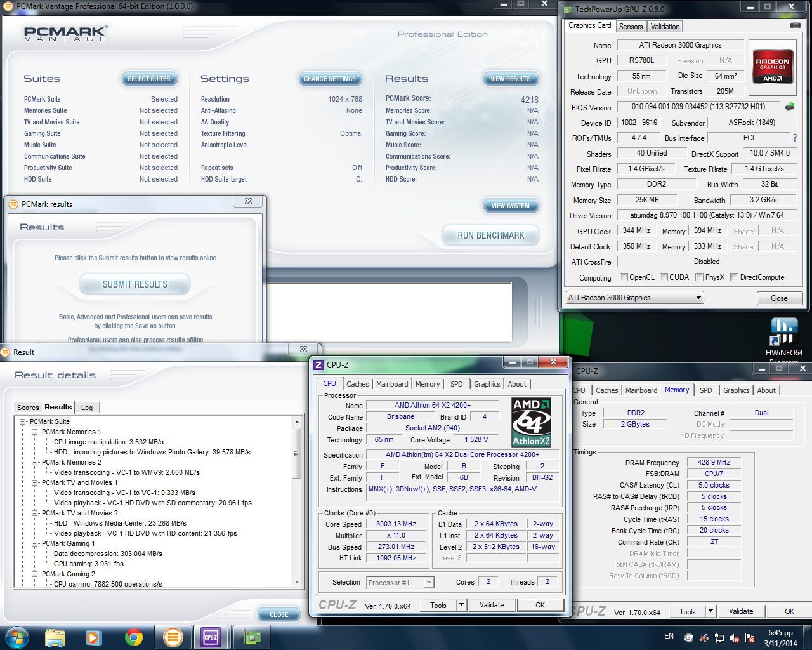Screen dimensions: 812x650
Task: Click the taskbar clock showing 6:45
Action: 780,638
